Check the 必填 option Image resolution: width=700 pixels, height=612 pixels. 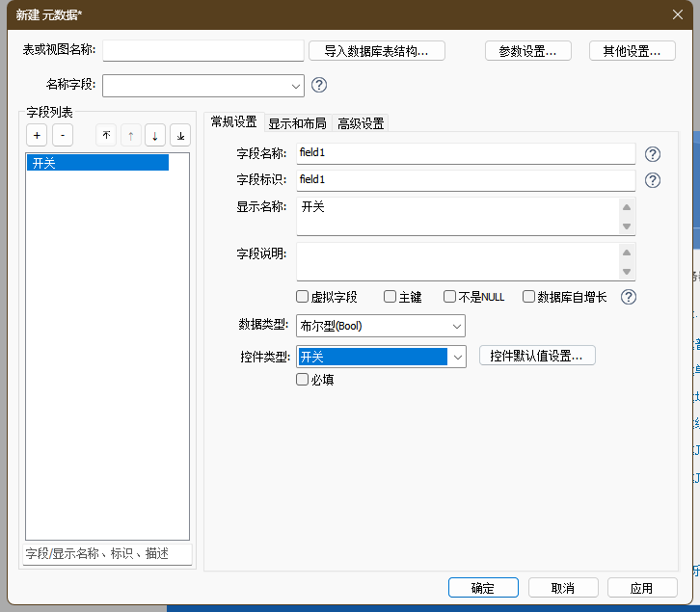pos(303,380)
